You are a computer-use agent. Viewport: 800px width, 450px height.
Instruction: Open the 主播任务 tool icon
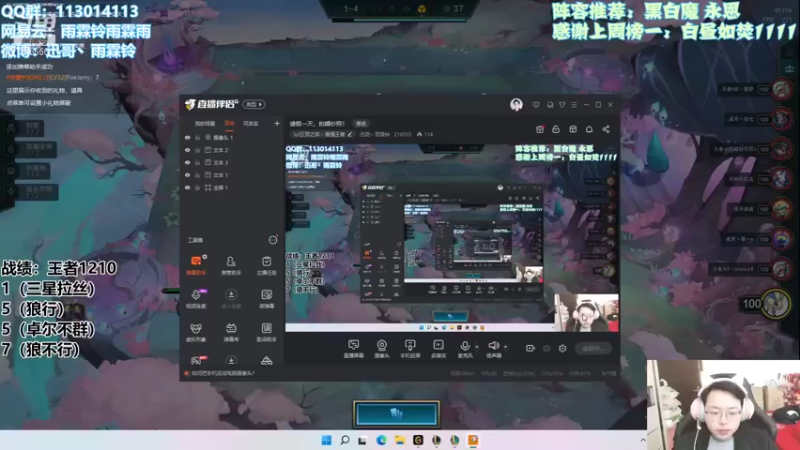pos(266,265)
